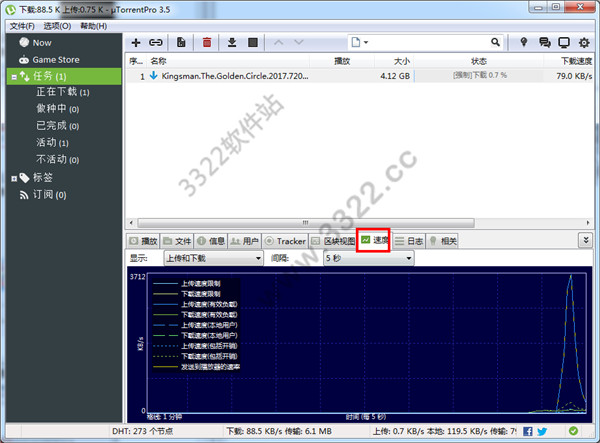Open preferences with the gear icon
Image resolution: width=600 pixels, height=443 pixels.
click(584, 42)
